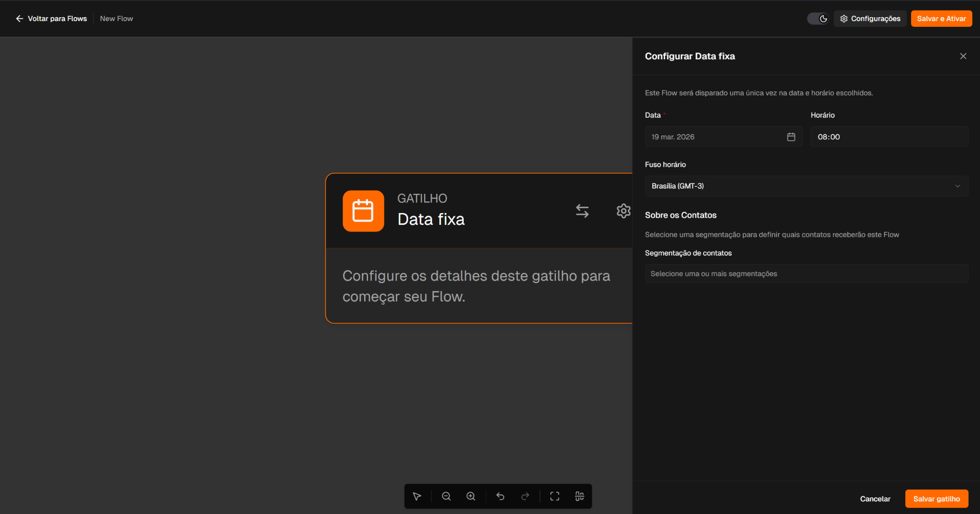The height and width of the screenshot is (514, 980).
Task: Redo canvas action
Action: [525, 496]
